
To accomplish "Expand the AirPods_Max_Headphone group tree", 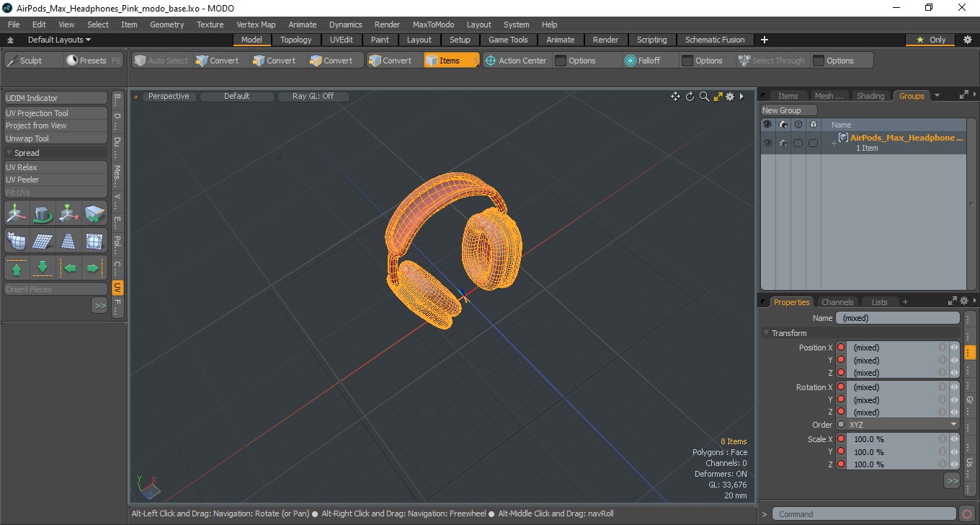I will pyautogui.click(x=834, y=144).
